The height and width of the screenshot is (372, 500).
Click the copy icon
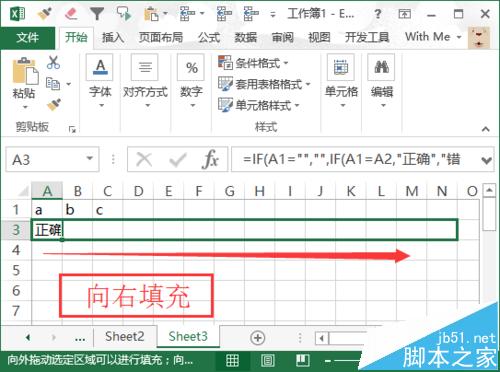[x=53, y=83]
